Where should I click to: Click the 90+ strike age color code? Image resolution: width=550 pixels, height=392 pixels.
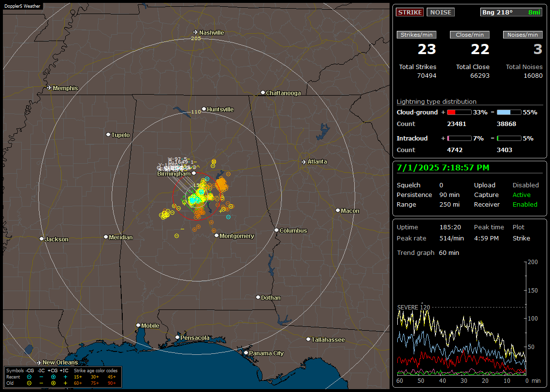pyautogui.click(x=112, y=383)
